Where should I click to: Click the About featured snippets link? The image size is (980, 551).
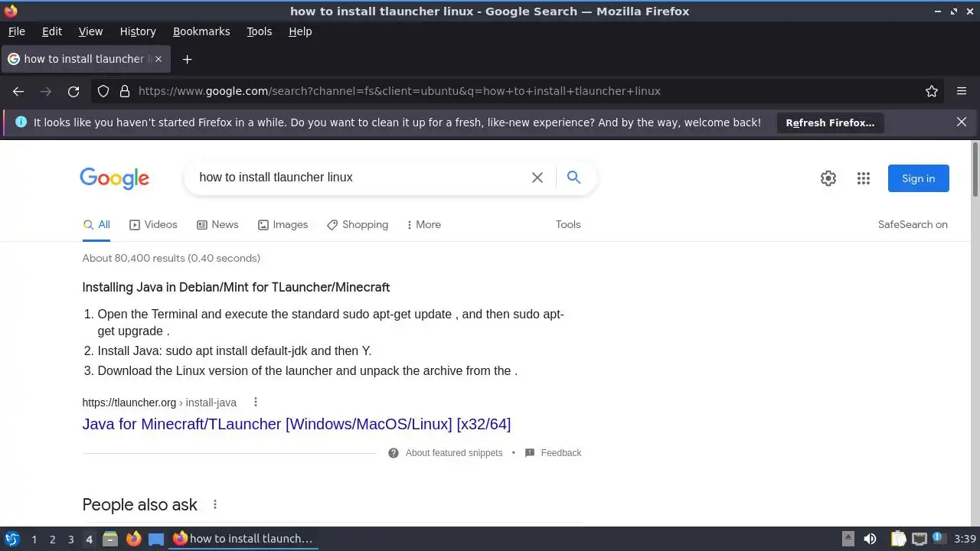[x=454, y=453]
